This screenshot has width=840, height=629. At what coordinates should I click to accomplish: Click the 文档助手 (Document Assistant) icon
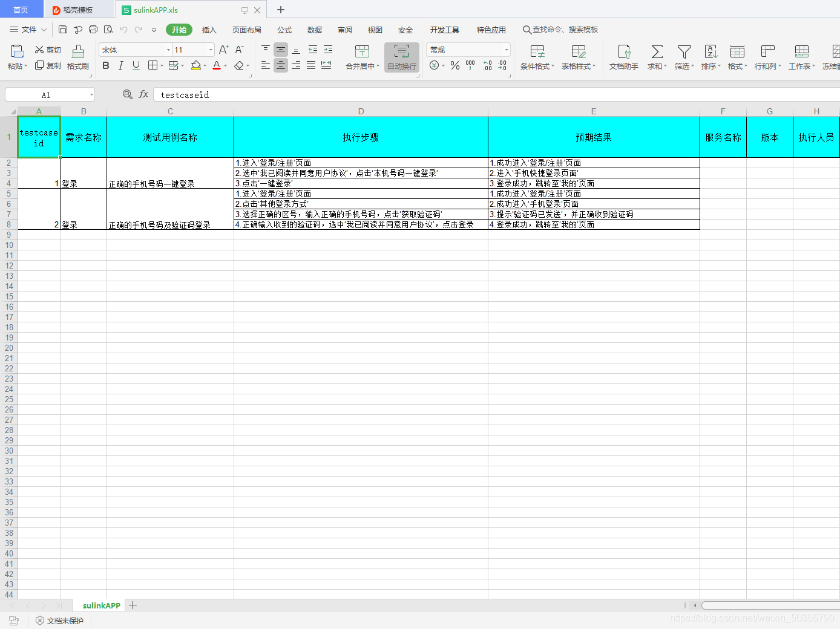point(623,57)
